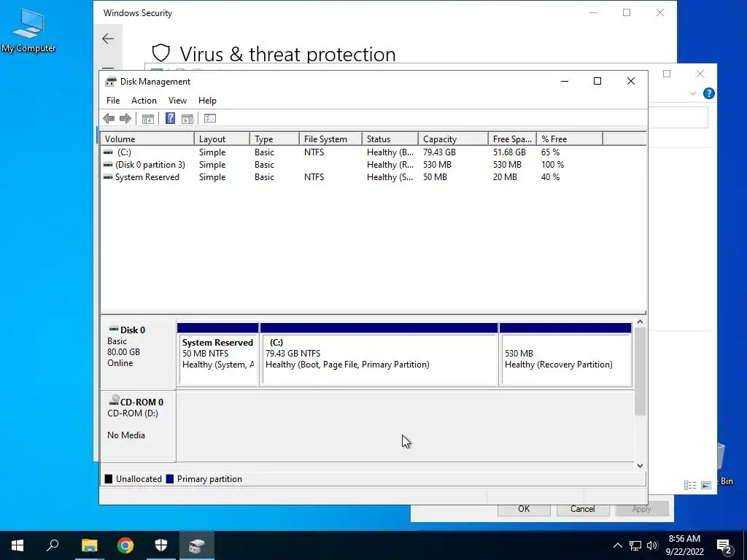Click the blue help icon in background window

709,93
